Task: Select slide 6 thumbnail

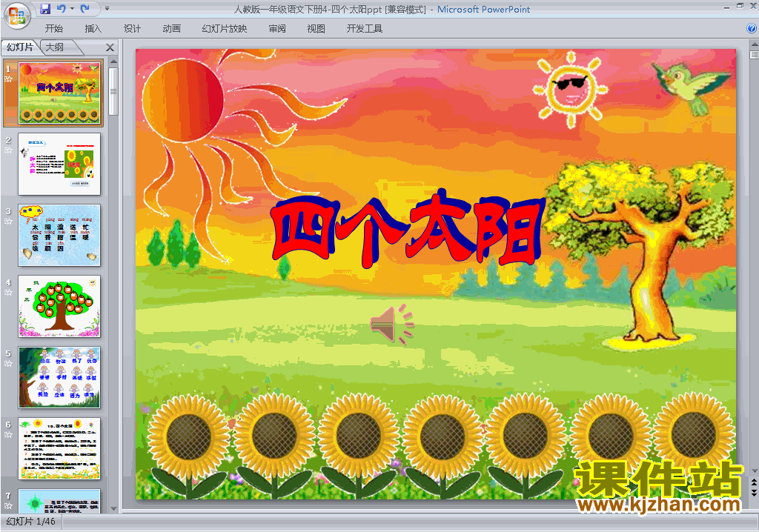Action: pos(59,449)
